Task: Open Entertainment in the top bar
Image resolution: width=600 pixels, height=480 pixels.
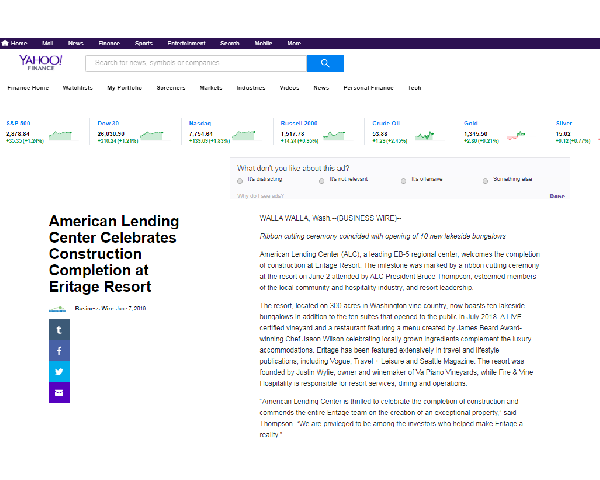Action: [186, 43]
